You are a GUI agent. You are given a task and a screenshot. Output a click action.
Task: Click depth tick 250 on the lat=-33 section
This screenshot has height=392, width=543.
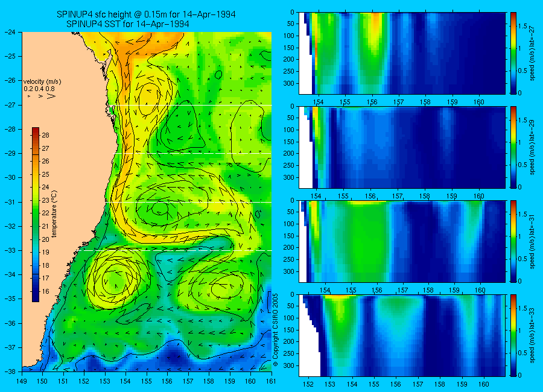pyautogui.click(x=290, y=353)
